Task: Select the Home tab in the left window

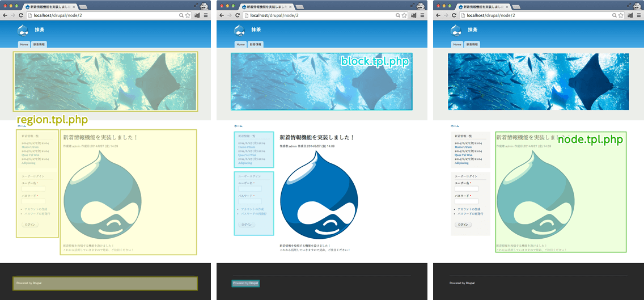Action: pyautogui.click(x=24, y=44)
